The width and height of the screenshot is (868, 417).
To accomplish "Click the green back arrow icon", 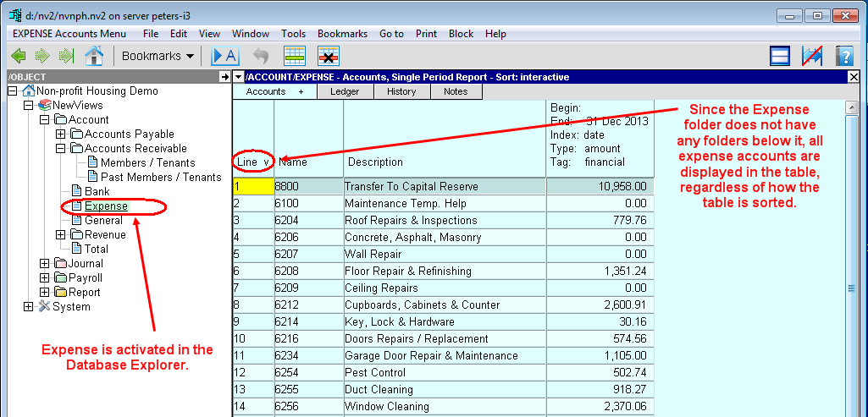I will coord(18,56).
